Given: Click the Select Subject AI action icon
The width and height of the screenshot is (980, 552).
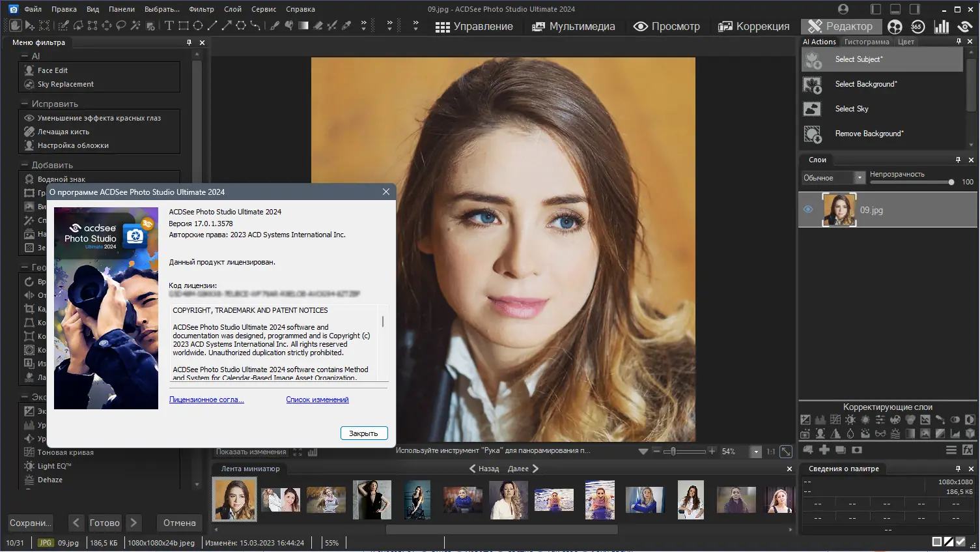Looking at the screenshot, I should 813,59.
